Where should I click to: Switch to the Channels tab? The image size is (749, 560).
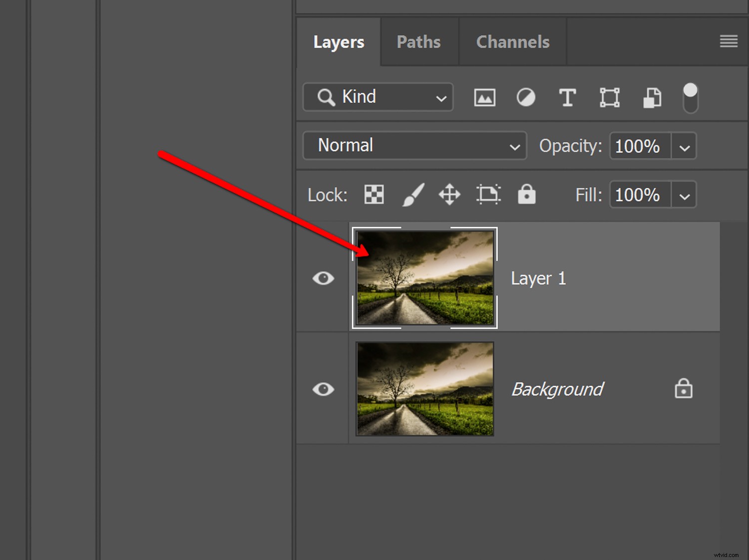[x=512, y=41]
